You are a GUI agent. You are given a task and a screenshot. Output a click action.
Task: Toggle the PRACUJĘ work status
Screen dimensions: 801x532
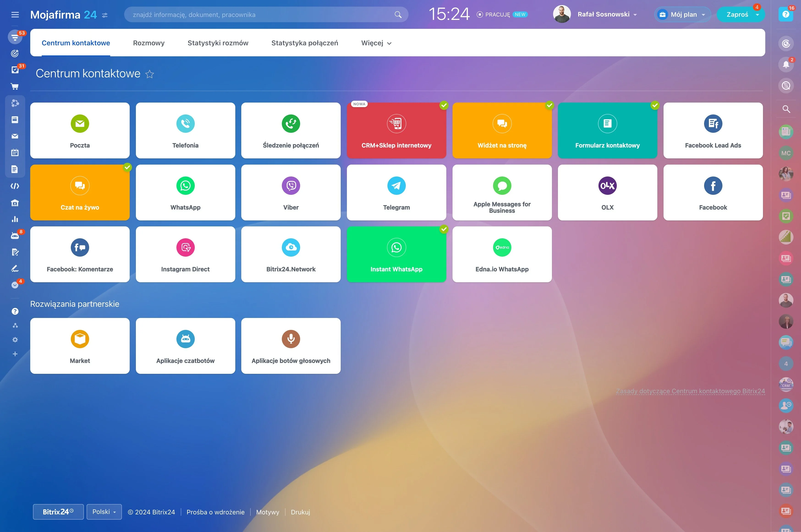click(493, 15)
